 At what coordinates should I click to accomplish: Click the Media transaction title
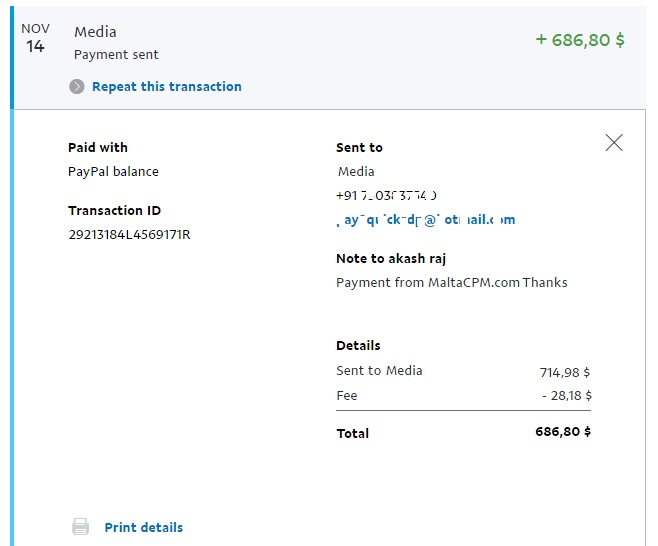pos(95,32)
